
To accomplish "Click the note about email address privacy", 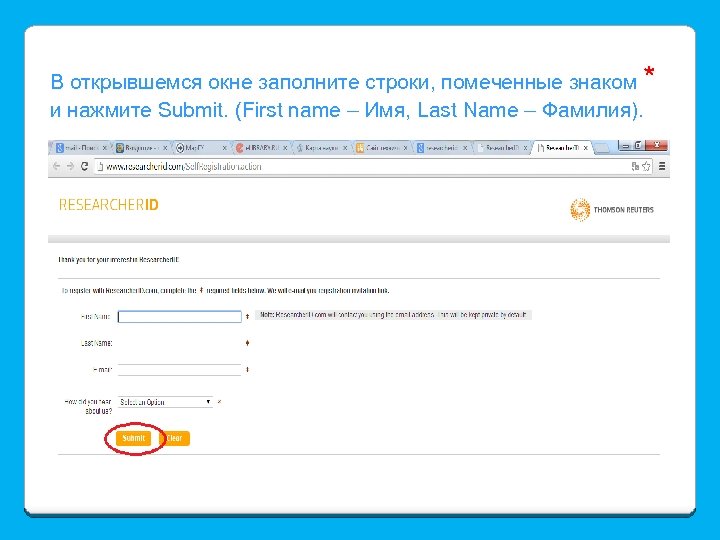I will tap(393, 315).
